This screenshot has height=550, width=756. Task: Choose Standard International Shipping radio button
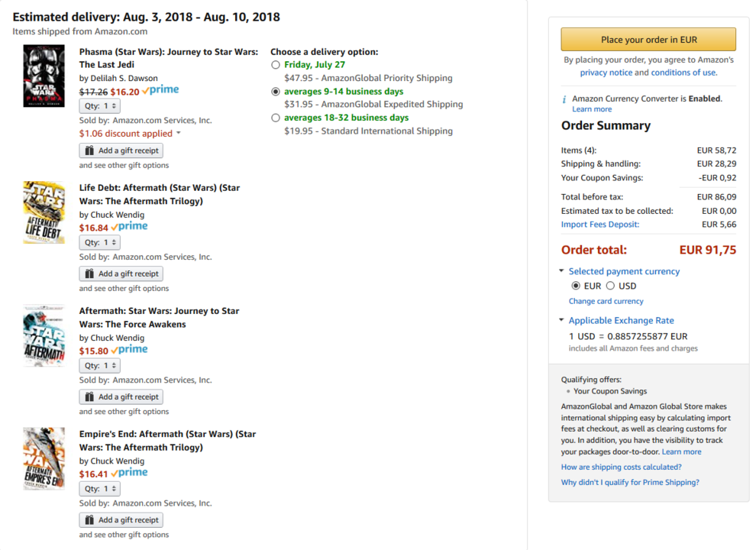(276, 118)
